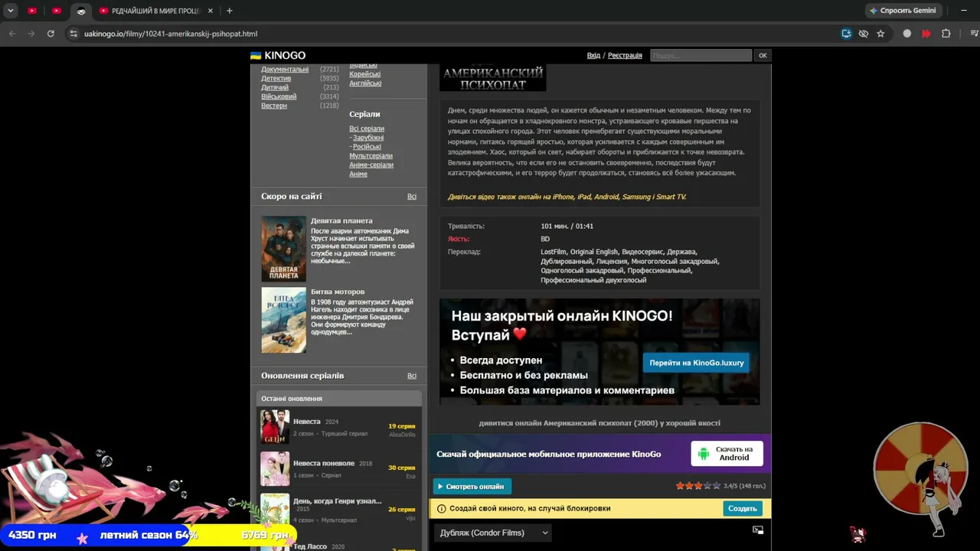This screenshot has height=551, width=980.
Task: Close the 'РЕДЧАЙШИЙ В МИРЕ' tab
Action: (x=211, y=11)
